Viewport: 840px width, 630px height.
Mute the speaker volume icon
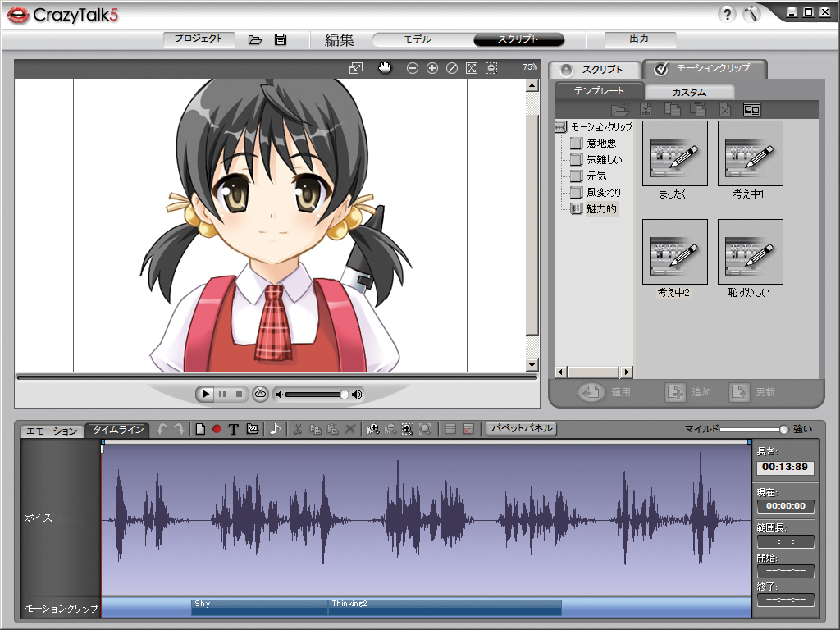point(279,395)
